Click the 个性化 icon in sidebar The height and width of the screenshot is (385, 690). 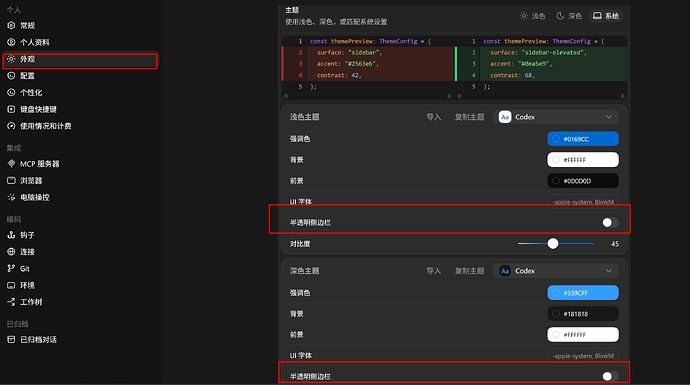click(11, 92)
